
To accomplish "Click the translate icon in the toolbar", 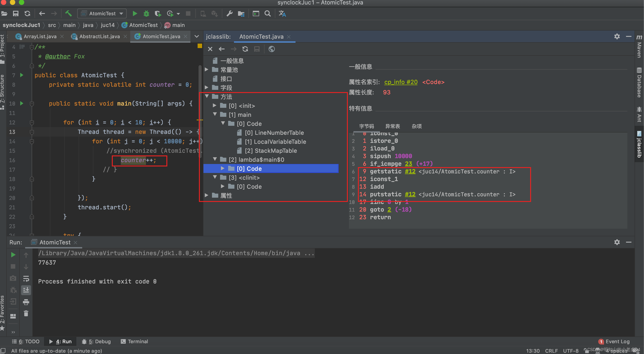I will coord(282,13).
